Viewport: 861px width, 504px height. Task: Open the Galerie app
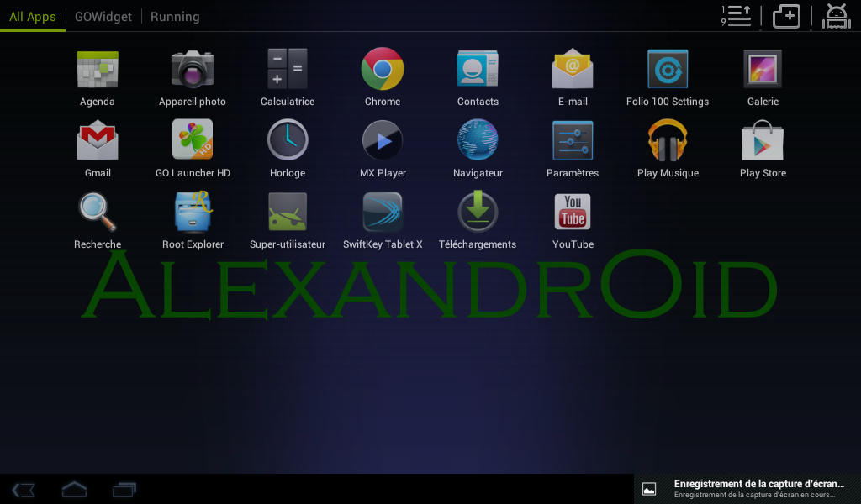[763, 76]
